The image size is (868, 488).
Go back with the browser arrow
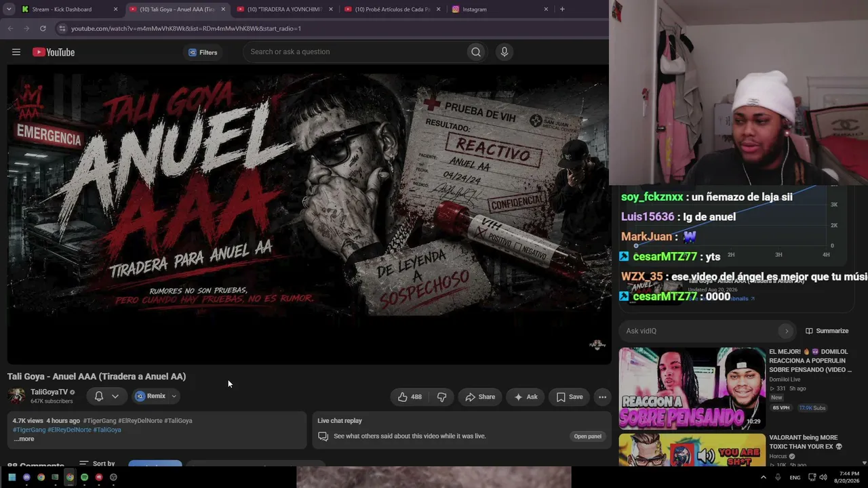point(10,28)
